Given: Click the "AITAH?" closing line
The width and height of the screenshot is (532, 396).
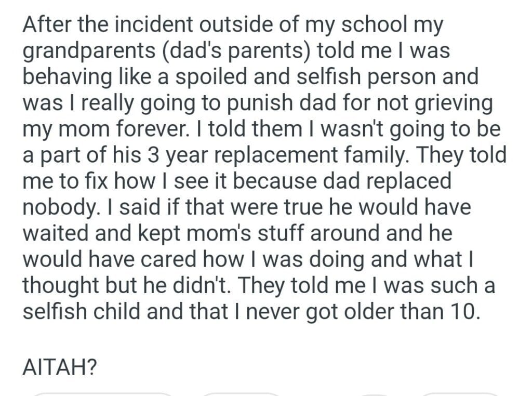Looking at the screenshot, I should click(60, 366).
